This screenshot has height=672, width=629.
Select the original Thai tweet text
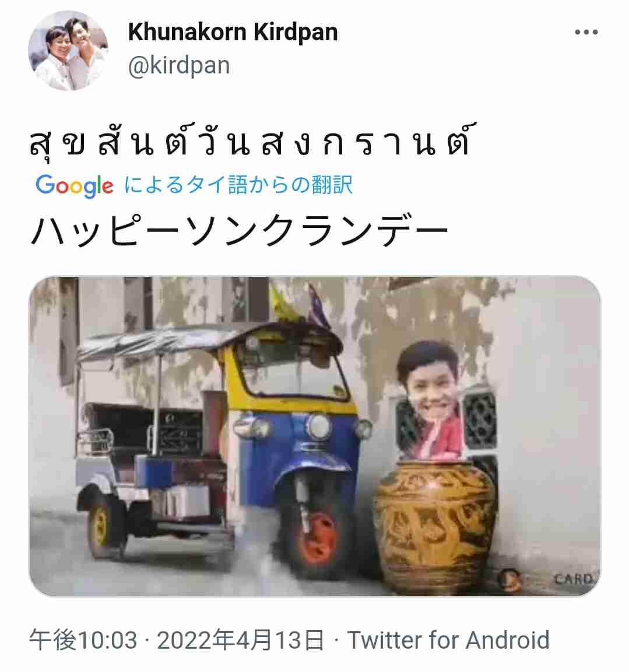point(253,142)
